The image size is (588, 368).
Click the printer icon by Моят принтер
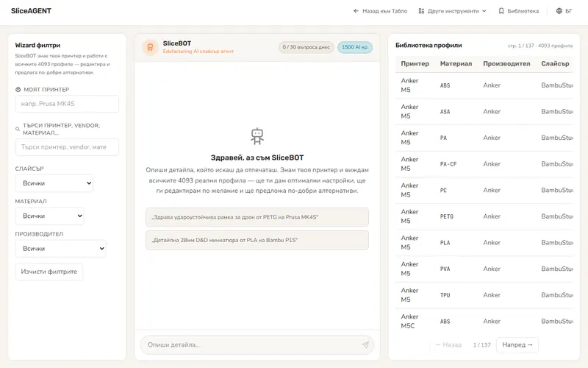pos(18,90)
